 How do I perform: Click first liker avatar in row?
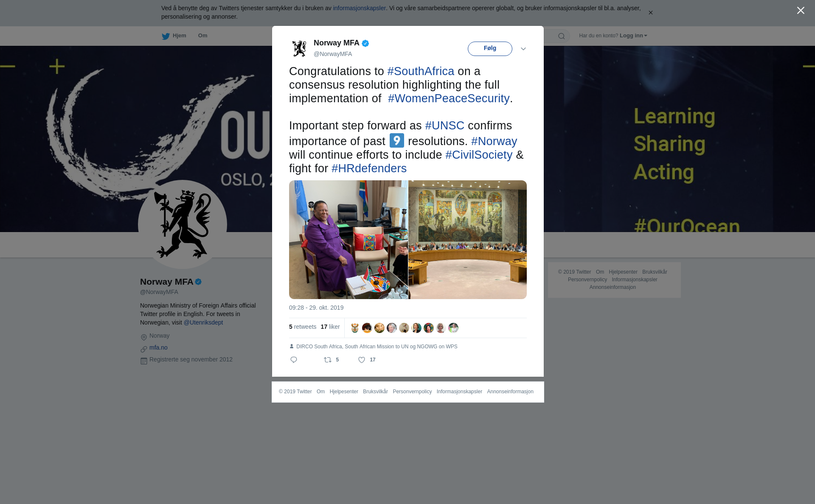(x=355, y=328)
